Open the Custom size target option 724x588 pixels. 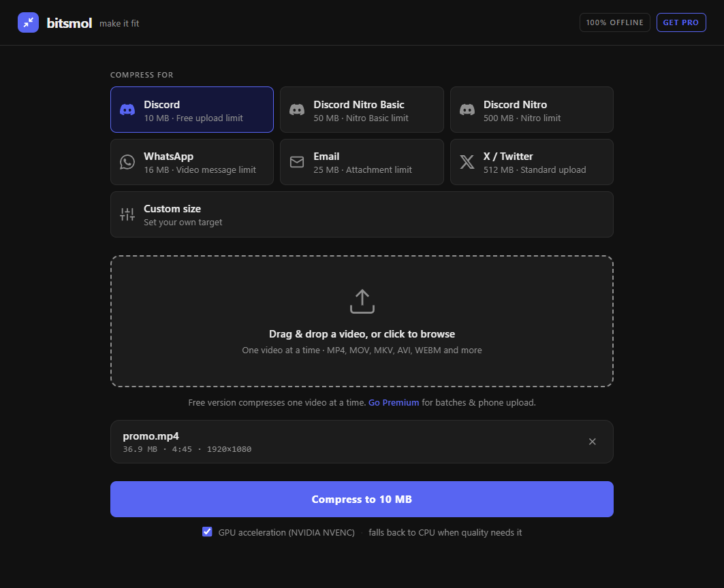click(362, 214)
